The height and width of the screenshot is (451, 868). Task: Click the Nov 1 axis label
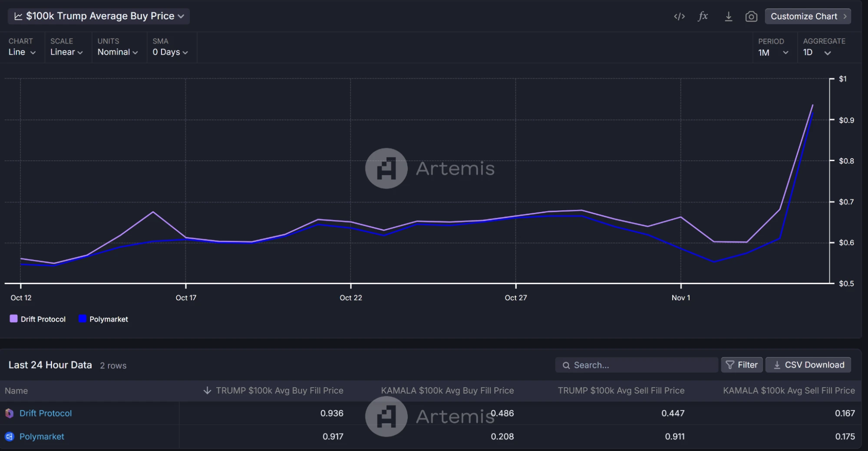(681, 298)
